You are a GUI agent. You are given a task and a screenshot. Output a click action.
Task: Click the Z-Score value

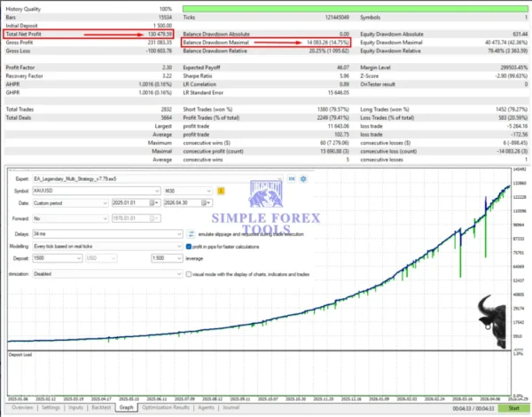(511, 76)
